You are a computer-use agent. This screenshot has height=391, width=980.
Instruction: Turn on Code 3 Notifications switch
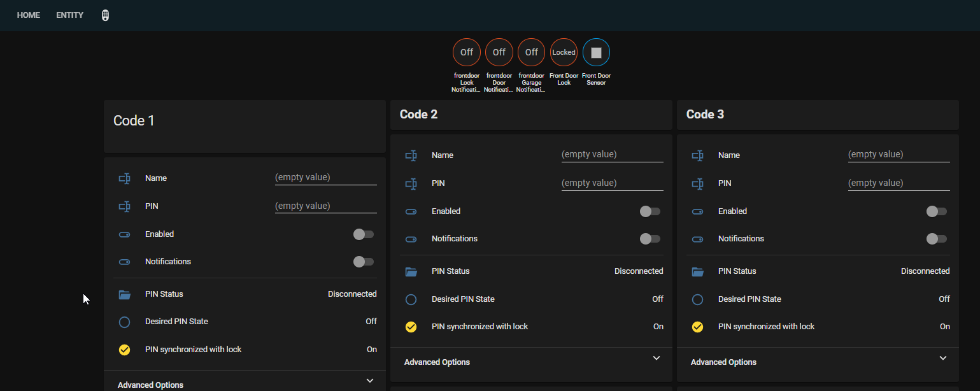(x=937, y=239)
